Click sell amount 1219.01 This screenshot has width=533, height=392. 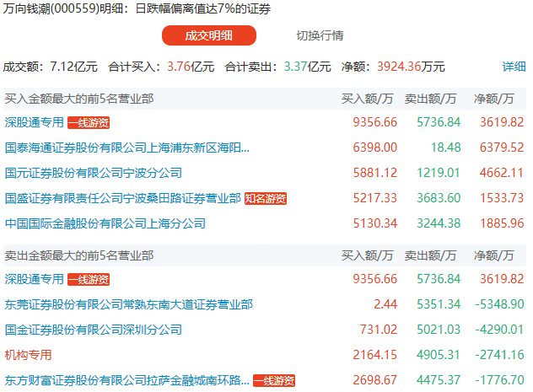tap(439, 173)
